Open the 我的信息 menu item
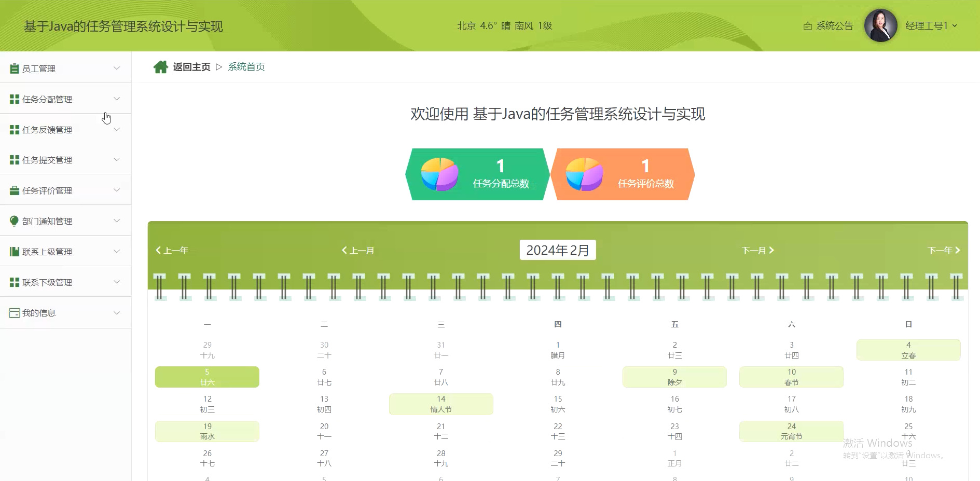Screen dimensions: 980x481 coord(65,313)
